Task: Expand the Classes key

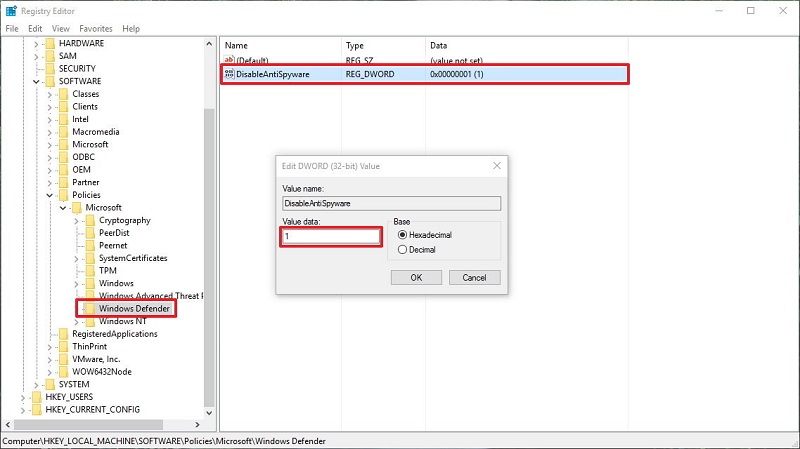Action: (49, 94)
